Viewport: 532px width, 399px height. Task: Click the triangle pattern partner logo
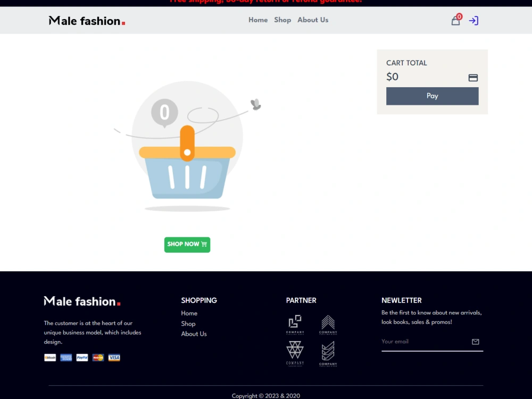pos(295,354)
